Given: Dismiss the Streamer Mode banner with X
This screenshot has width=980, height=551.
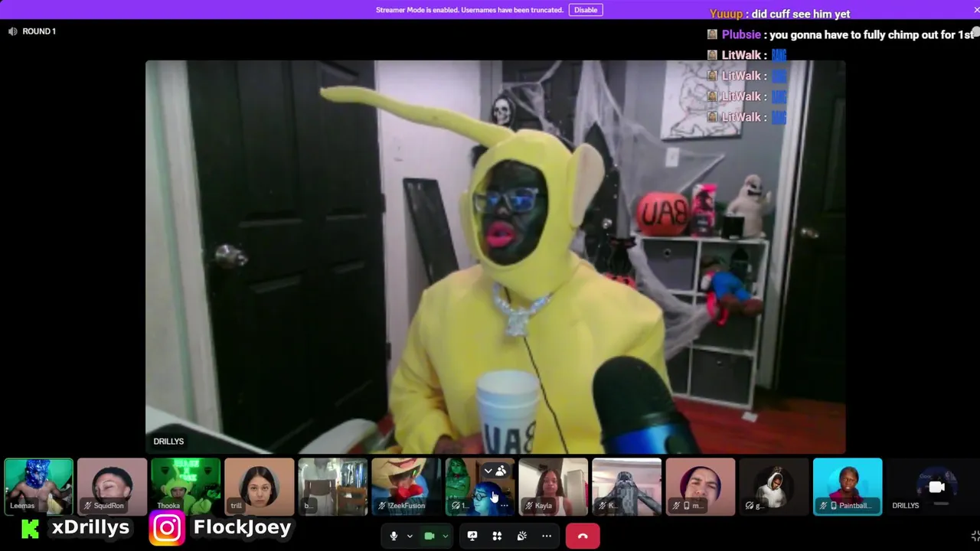Looking at the screenshot, I should (976, 9).
